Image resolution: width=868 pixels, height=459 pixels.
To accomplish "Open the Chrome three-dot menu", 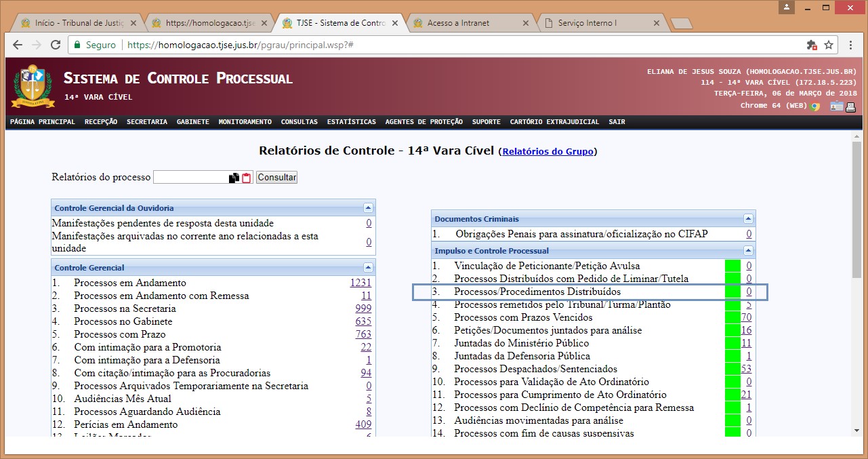I will pos(851,45).
